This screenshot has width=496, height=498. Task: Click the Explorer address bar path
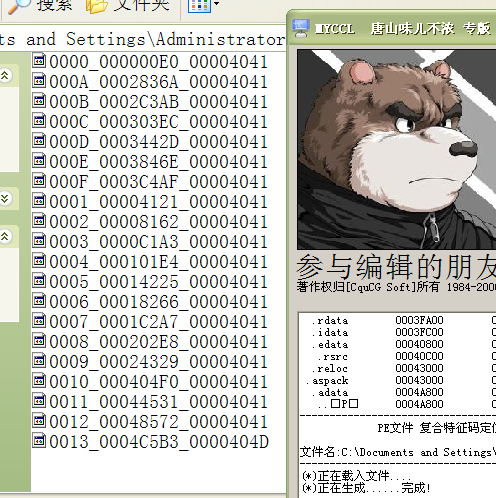pyautogui.click(x=143, y=39)
